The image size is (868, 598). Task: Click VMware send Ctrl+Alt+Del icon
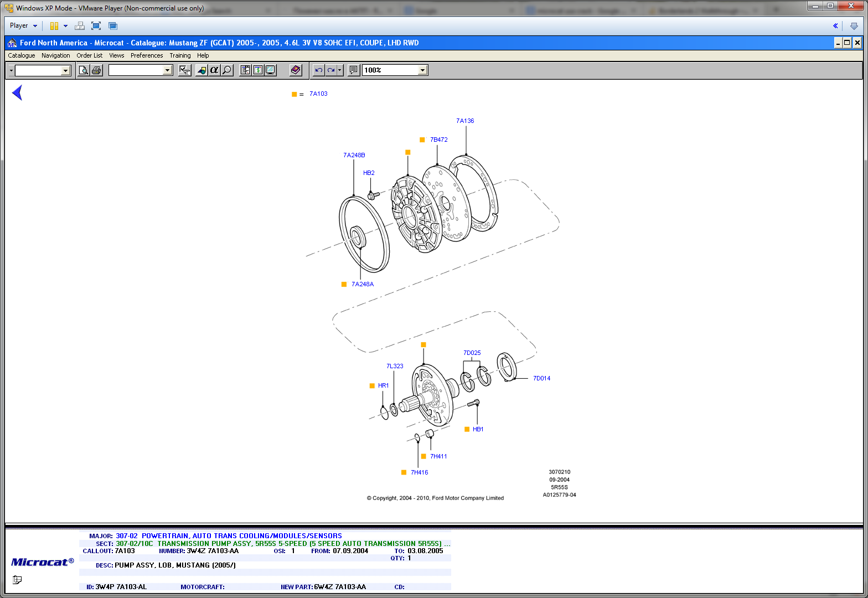pyautogui.click(x=80, y=26)
